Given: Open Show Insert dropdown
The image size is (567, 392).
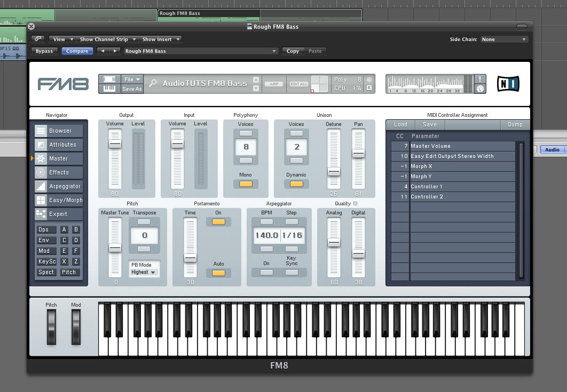Looking at the screenshot, I should (160, 39).
